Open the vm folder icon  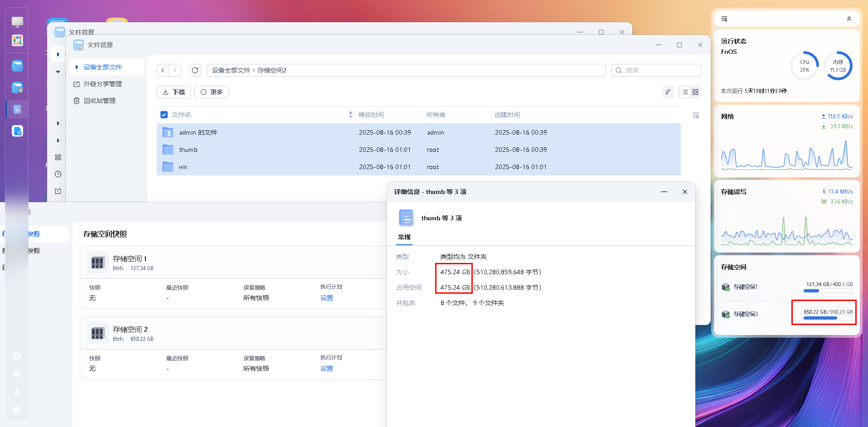coord(168,167)
